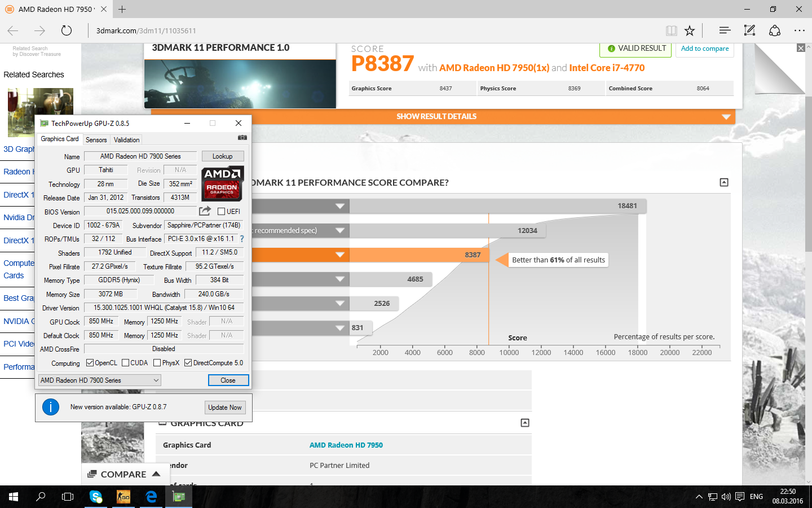
Task: Click the Add to compare button
Action: pos(705,49)
